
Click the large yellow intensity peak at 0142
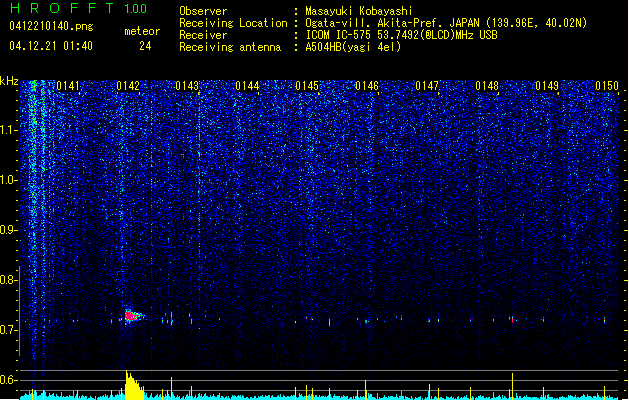tap(134, 385)
